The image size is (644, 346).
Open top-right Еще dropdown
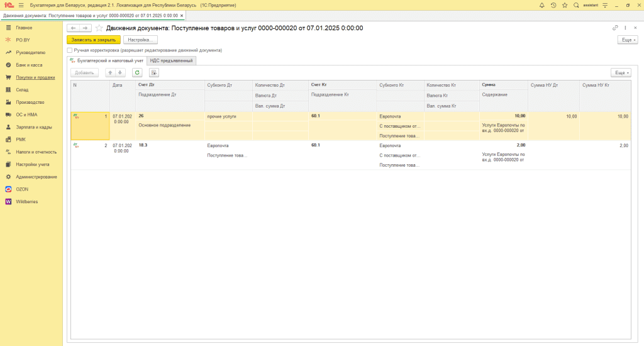tap(628, 40)
